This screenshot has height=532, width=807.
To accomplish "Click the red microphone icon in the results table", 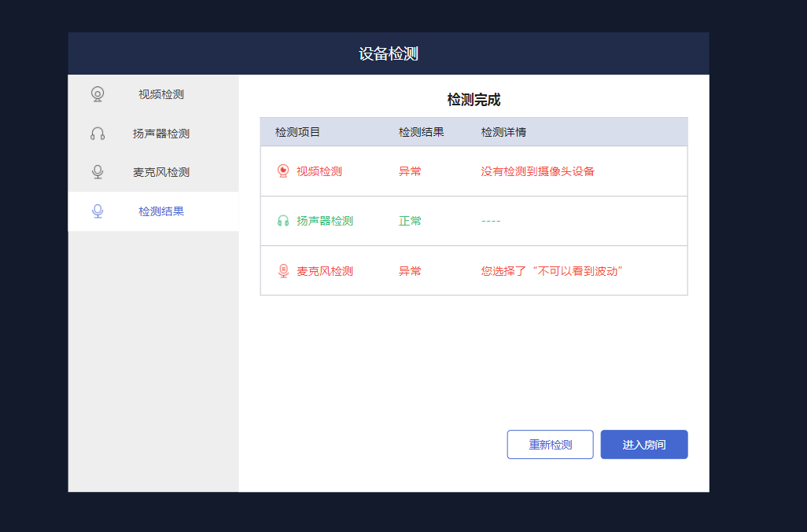I will tap(283, 271).
